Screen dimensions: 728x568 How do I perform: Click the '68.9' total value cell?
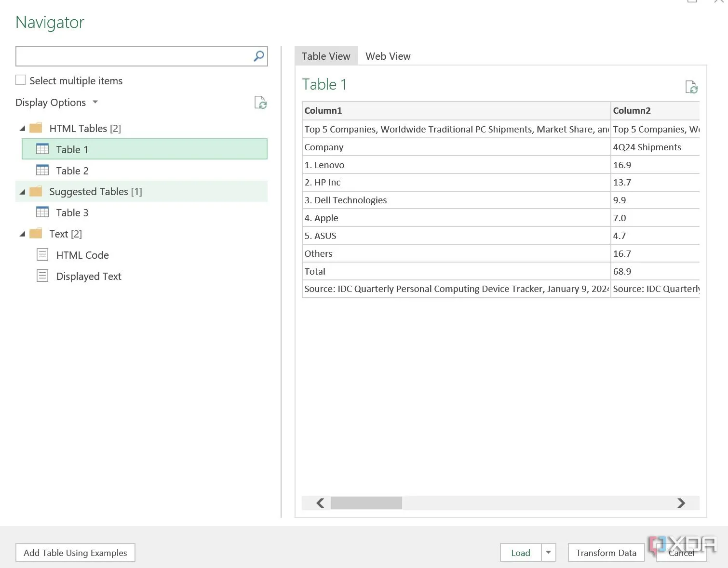(655, 271)
